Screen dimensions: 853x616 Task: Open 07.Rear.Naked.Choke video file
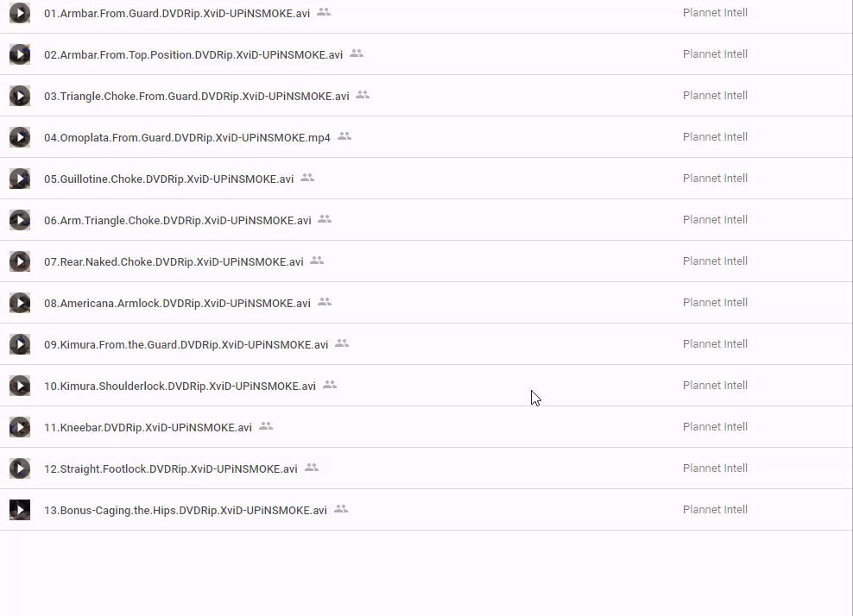click(174, 261)
